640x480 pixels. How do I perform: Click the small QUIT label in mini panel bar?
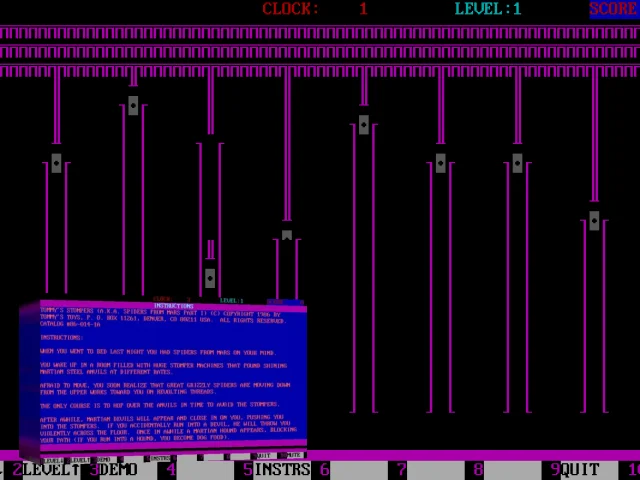264,455
